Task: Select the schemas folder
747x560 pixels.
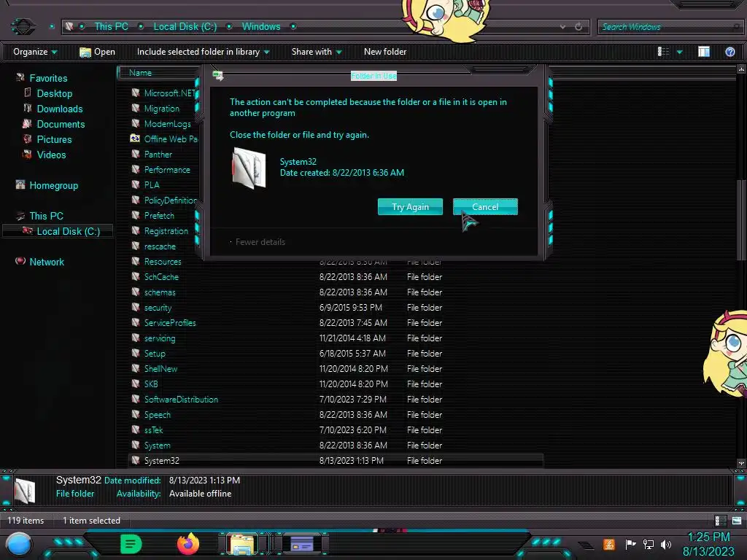Action: [x=160, y=292]
